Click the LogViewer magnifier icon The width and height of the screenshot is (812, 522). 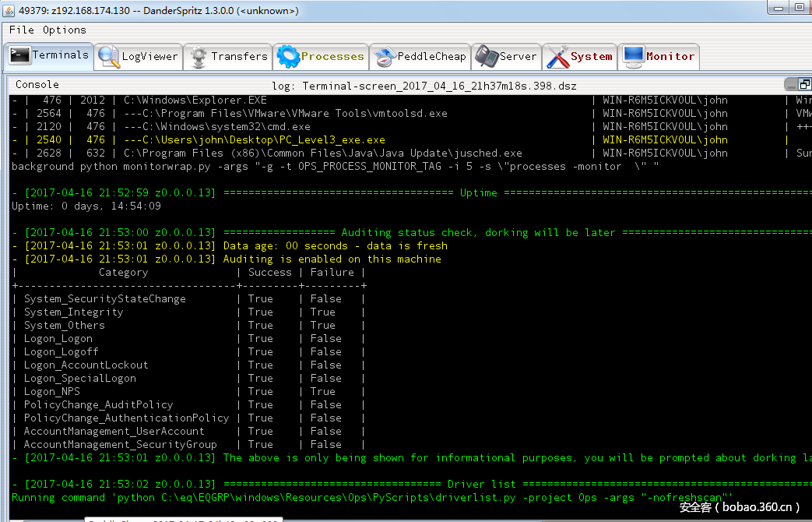coord(108,57)
